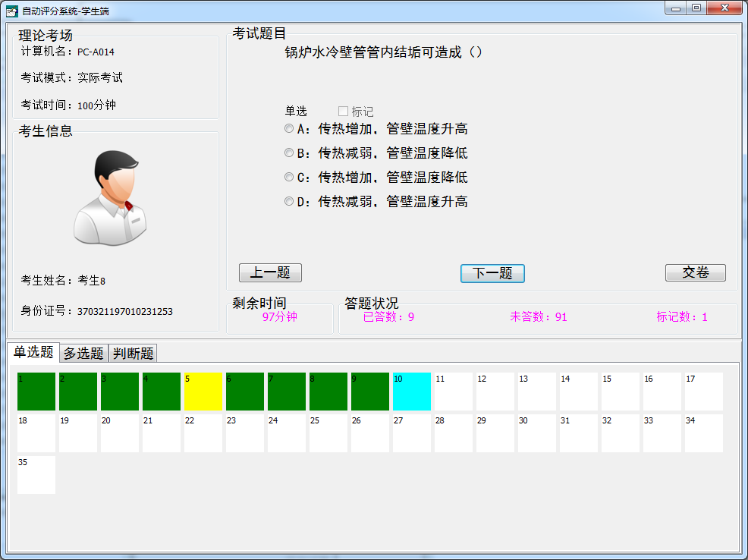This screenshot has width=748, height=560.
Task: Select option B 传热减弱、管壁温度降低
Action: 289,153
